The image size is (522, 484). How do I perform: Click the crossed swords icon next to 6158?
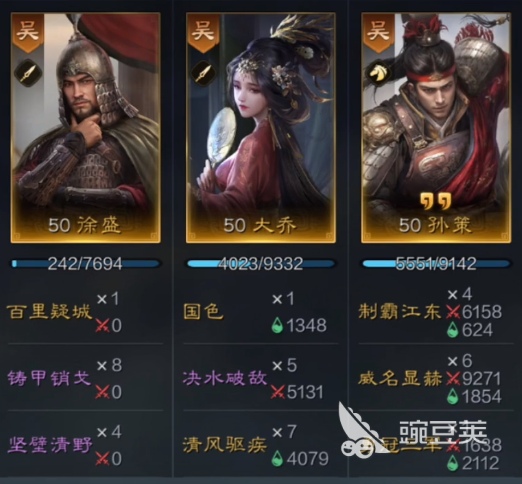(x=453, y=312)
